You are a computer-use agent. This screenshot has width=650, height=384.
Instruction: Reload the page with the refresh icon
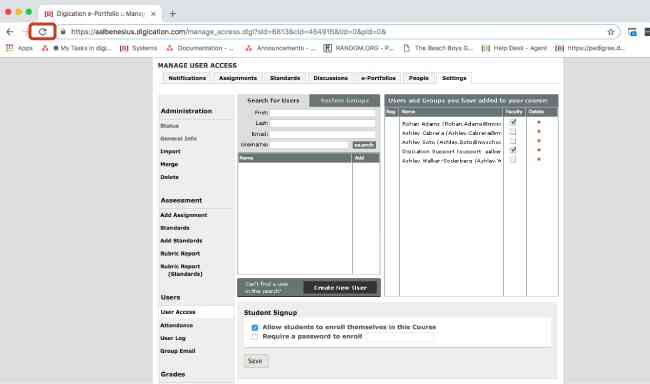point(42,32)
